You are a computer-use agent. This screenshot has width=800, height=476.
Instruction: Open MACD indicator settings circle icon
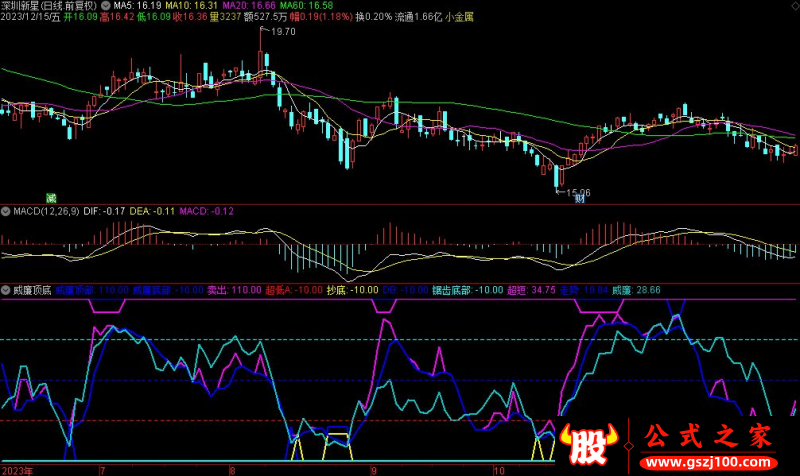pyautogui.click(x=5, y=212)
